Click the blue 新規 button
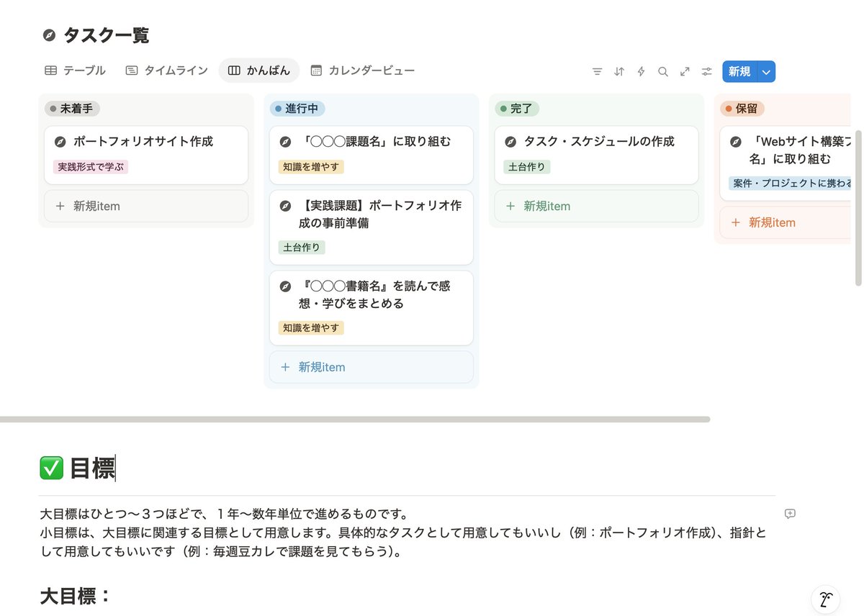The height and width of the screenshot is (616, 864). pos(739,71)
